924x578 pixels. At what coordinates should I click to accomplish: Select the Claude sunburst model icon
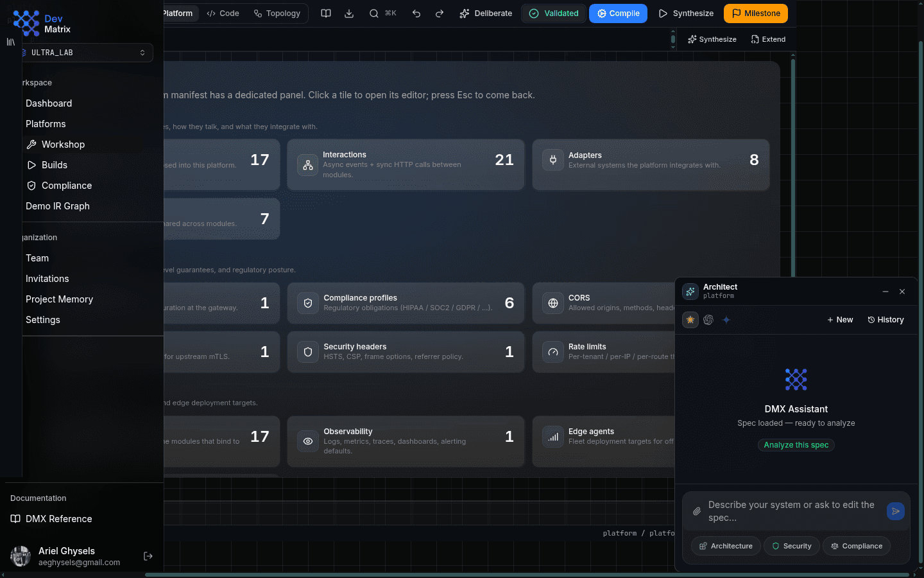point(690,320)
